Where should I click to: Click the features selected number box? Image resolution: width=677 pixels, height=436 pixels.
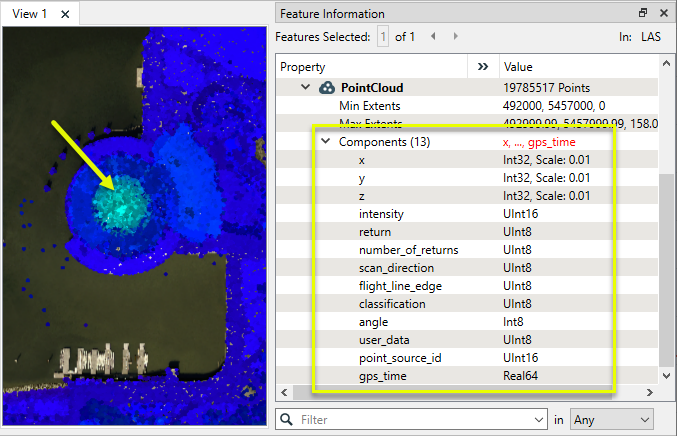[x=382, y=37]
